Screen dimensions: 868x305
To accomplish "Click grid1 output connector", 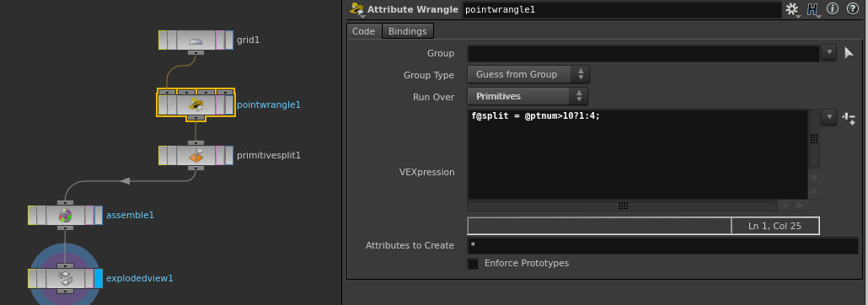I will click(x=196, y=52).
